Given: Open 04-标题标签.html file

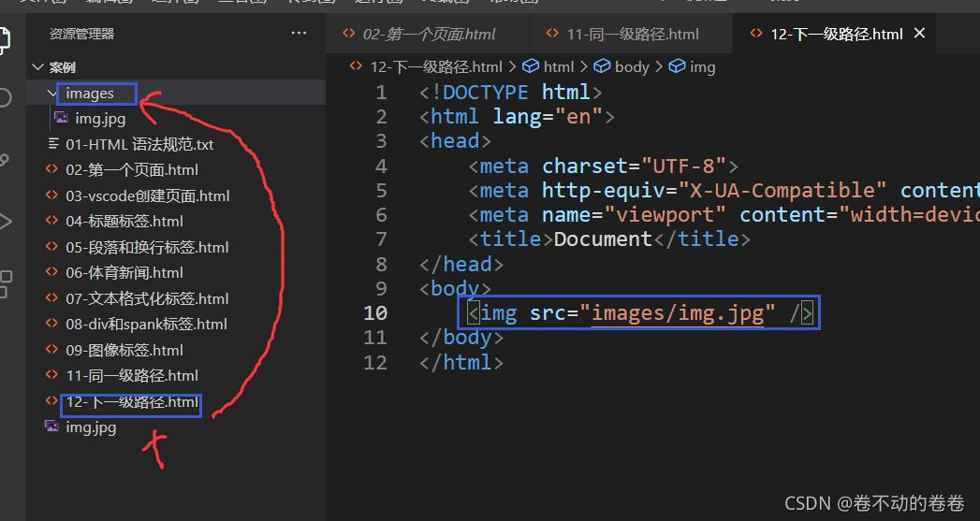Looking at the screenshot, I should (x=124, y=221).
